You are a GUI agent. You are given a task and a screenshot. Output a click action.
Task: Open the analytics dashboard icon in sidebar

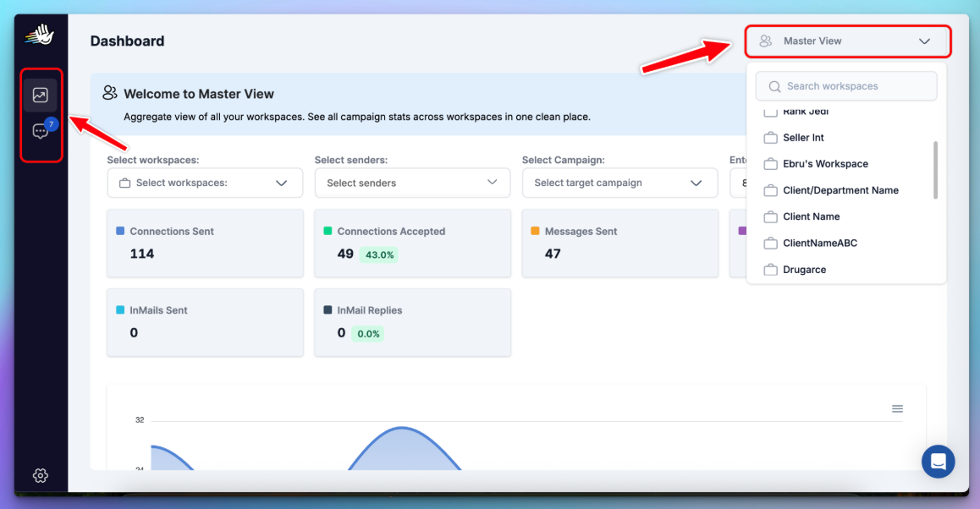click(x=41, y=94)
